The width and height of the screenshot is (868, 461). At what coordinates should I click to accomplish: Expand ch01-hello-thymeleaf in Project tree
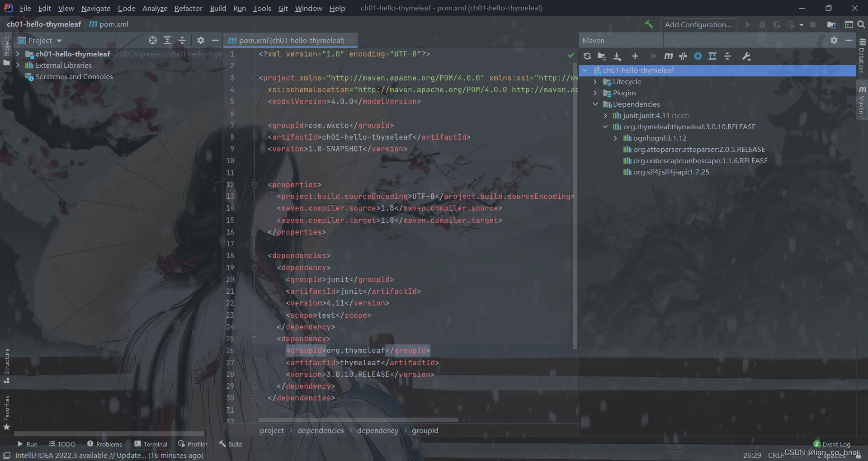[x=18, y=54]
